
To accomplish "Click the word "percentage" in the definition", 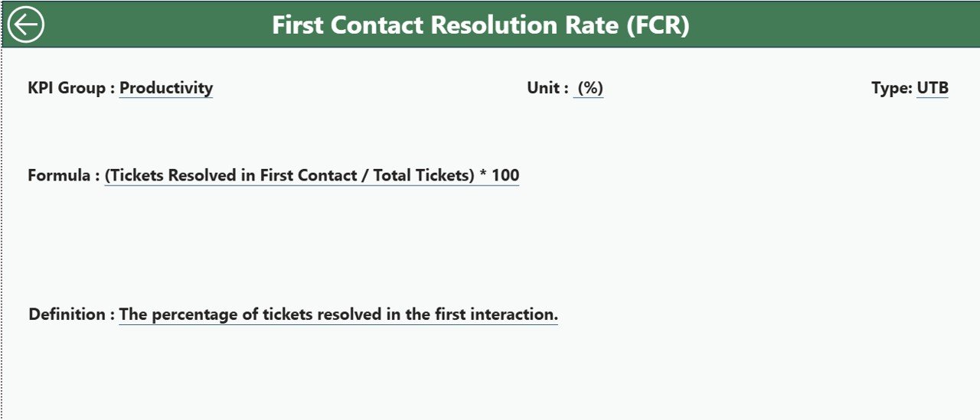I will pyautogui.click(x=198, y=314).
